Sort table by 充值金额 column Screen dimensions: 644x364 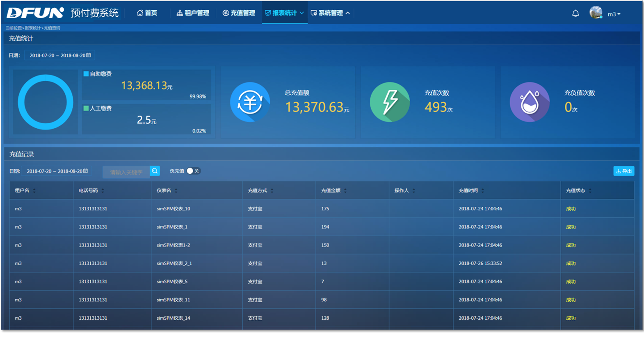(x=345, y=191)
